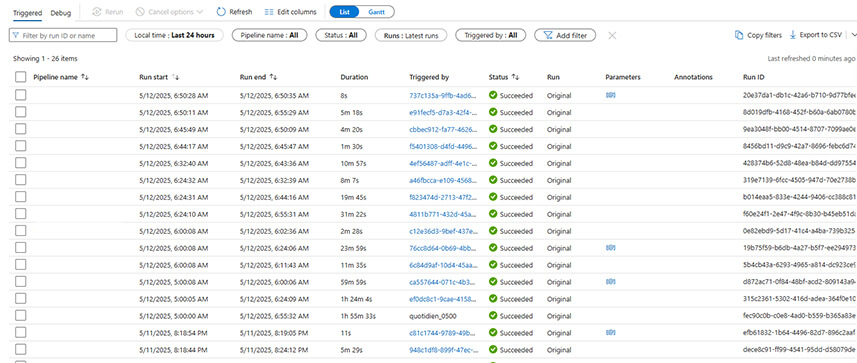Screen dimensions: 857x363
Task: Click the Refresh button
Action: click(234, 11)
